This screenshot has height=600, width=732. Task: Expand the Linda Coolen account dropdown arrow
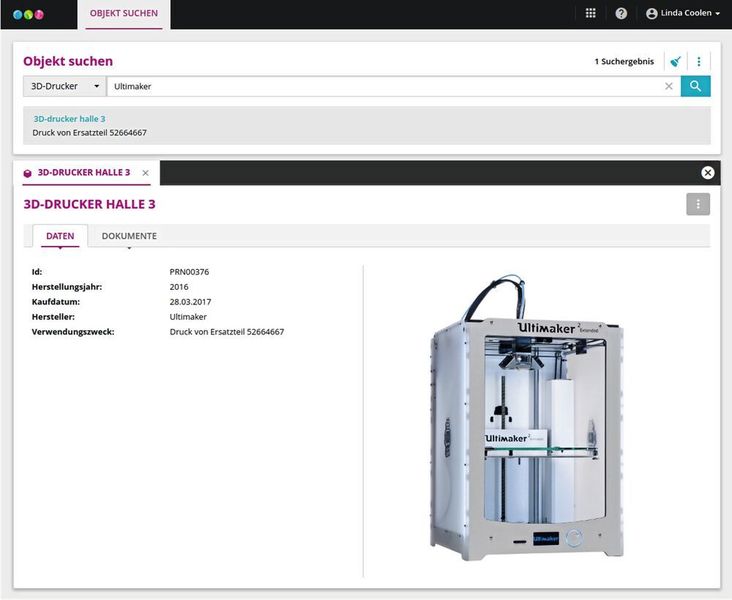click(x=718, y=14)
